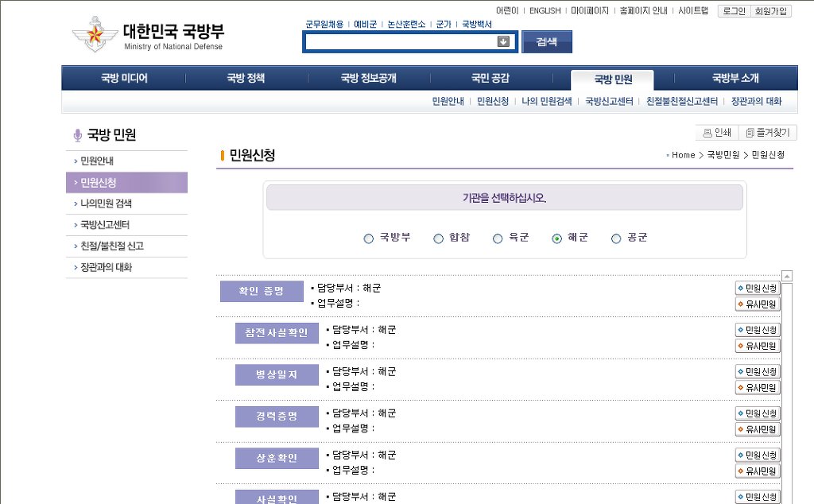Click the list scrollbar up arrow
The height and width of the screenshot is (504, 814).
pos(787,276)
